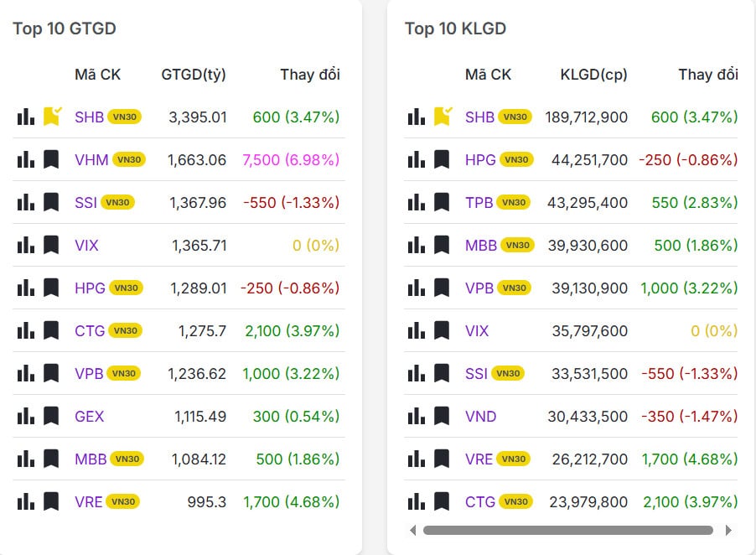
Task: Bookmark VPB in the KLGD table
Action: pyautogui.click(x=442, y=288)
